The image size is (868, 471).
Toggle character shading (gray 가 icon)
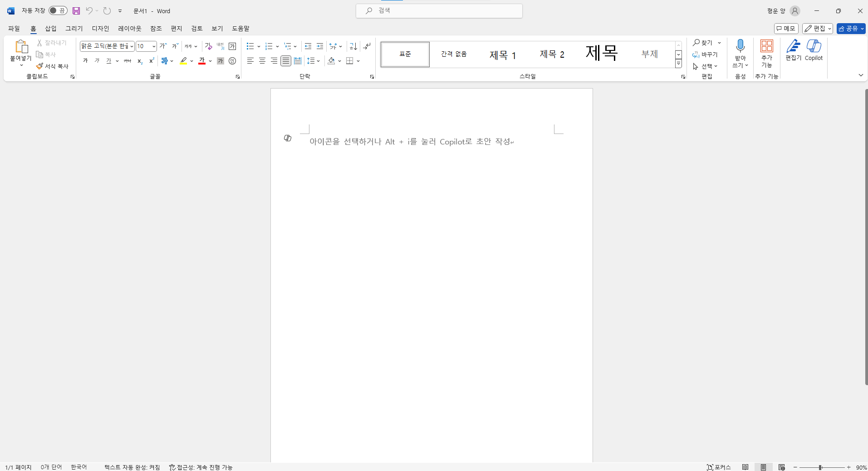221,61
